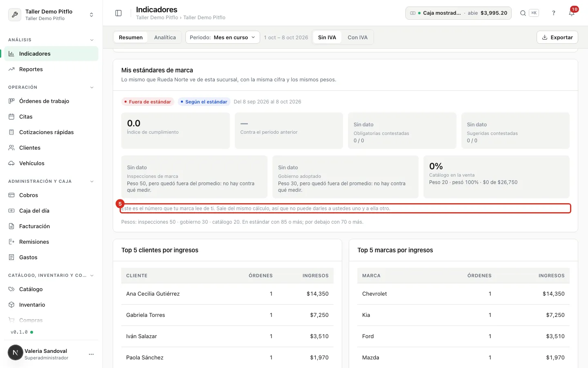Open the Periodo: Mes en curso dropdown
The height and width of the screenshot is (368, 588).
coord(223,37)
